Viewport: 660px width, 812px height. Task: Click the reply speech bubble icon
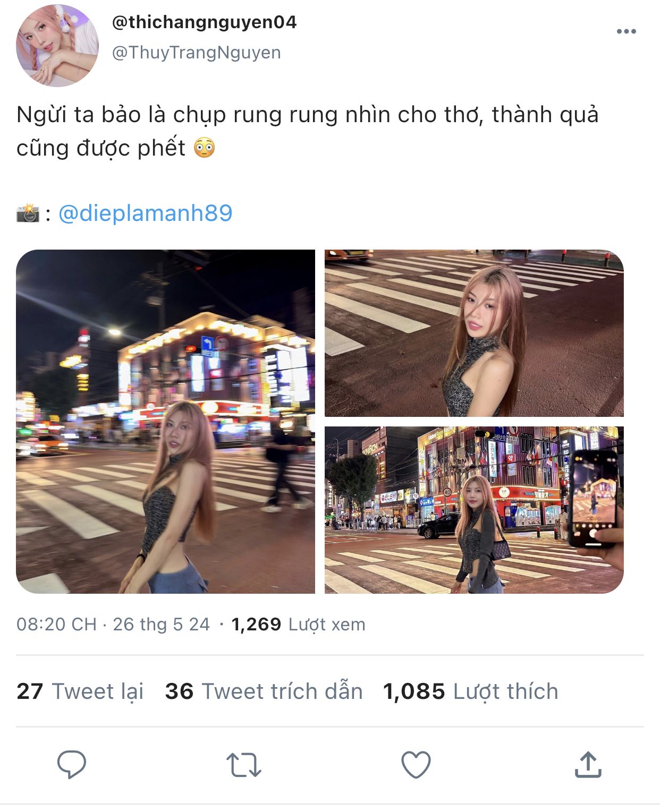72,764
